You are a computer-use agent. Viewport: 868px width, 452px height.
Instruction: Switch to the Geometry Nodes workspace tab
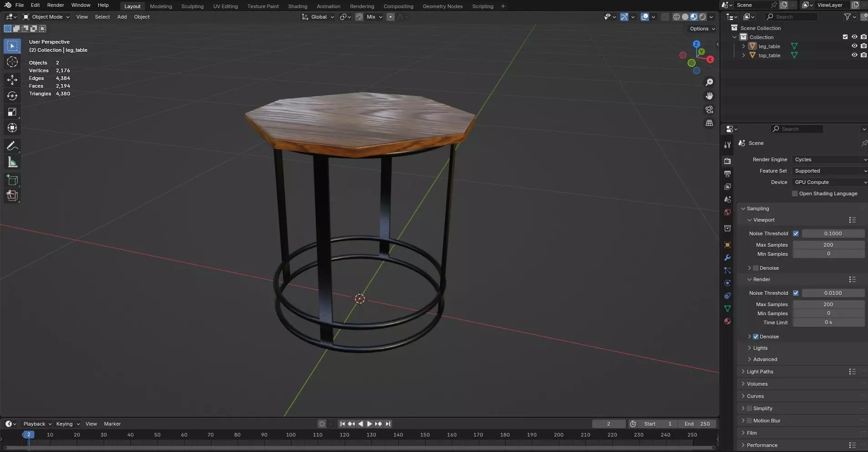(442, 6)
